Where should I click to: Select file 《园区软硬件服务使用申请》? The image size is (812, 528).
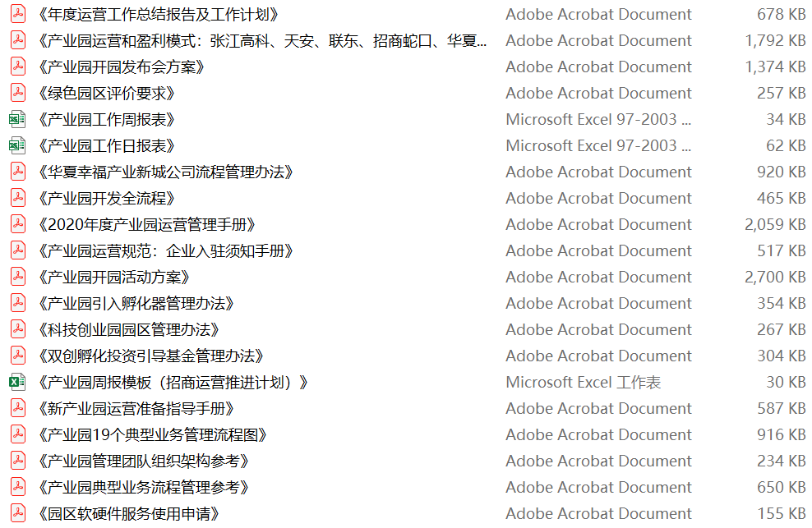(128, 514)
